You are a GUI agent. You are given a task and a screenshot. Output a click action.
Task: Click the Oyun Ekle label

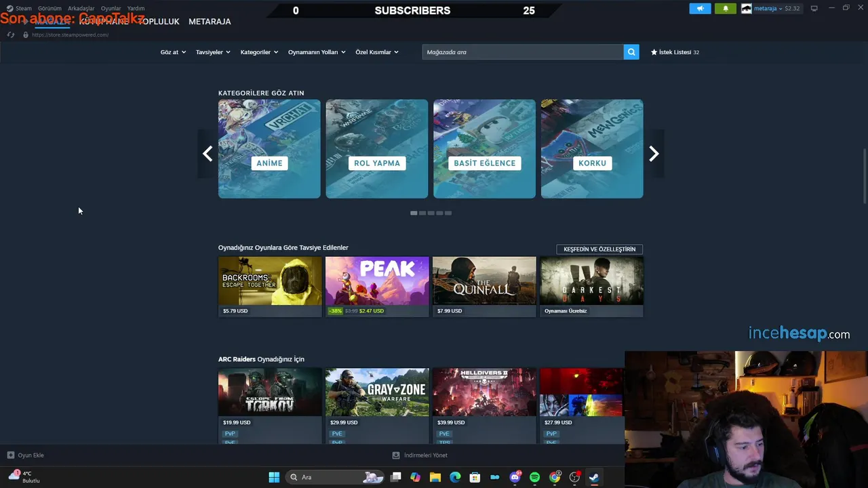click(31, 455)
